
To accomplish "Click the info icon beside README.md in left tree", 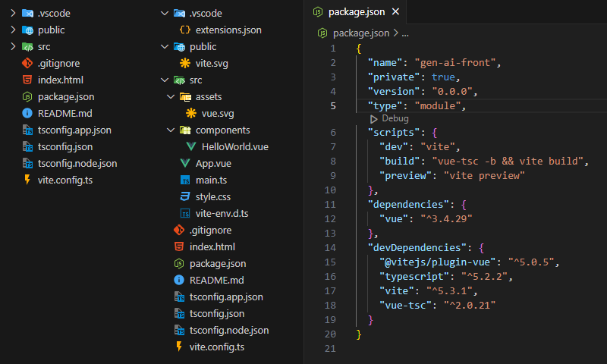I will pyautogui.click(x=27, y=113).
